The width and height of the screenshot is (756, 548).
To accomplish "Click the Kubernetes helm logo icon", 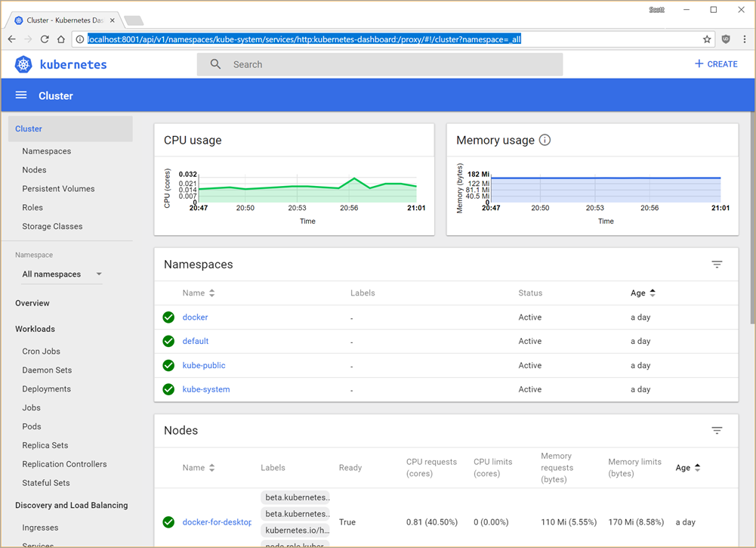I will click(x=23, y=64).
